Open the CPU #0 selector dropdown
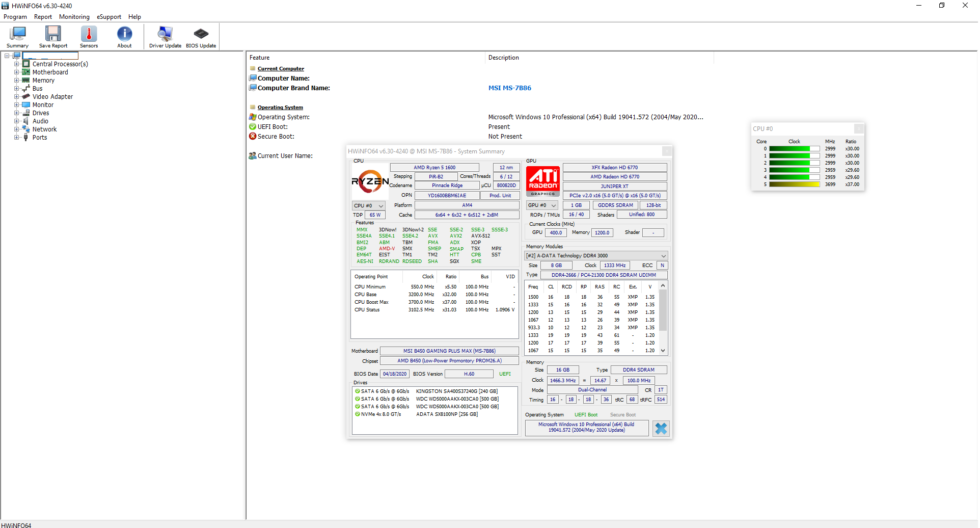The image size is (980, 528). pos(368,206)
